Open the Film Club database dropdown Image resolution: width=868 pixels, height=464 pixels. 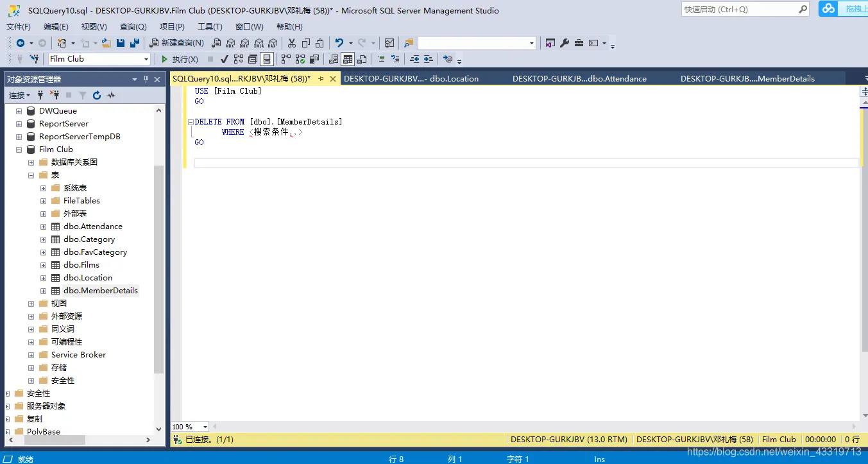(146, 59)
